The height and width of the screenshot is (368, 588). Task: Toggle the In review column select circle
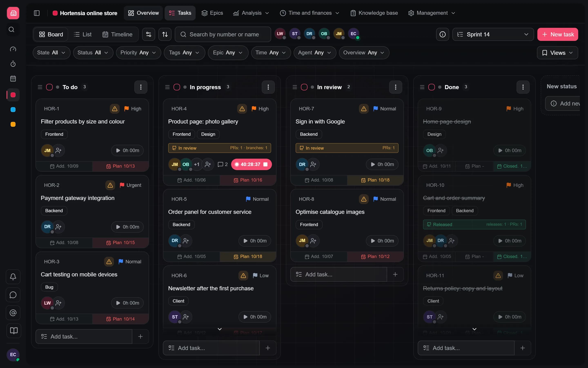tap(304, 87)
